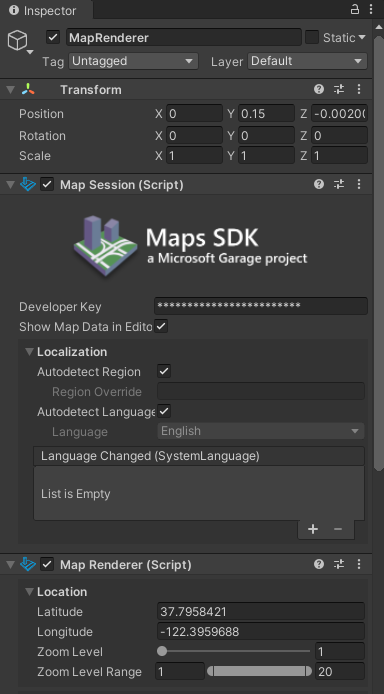The image size is (384, 694).
Task: Collapse the Map Renderer component
Action: (x=11, y=564)
